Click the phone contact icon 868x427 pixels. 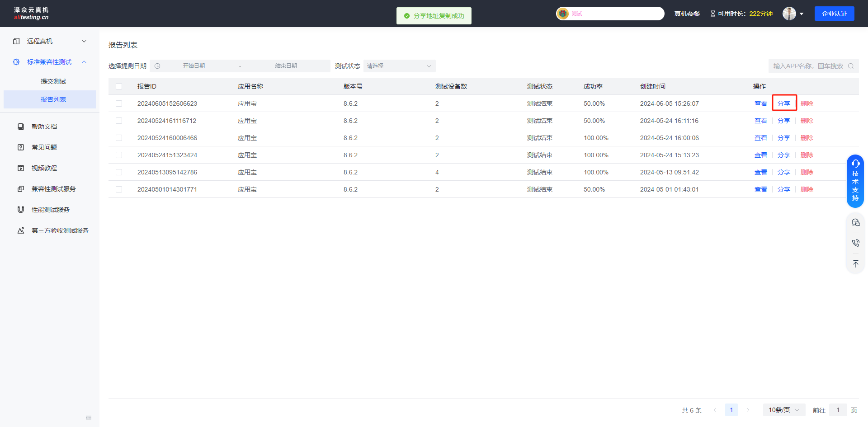tap(855, 243)
